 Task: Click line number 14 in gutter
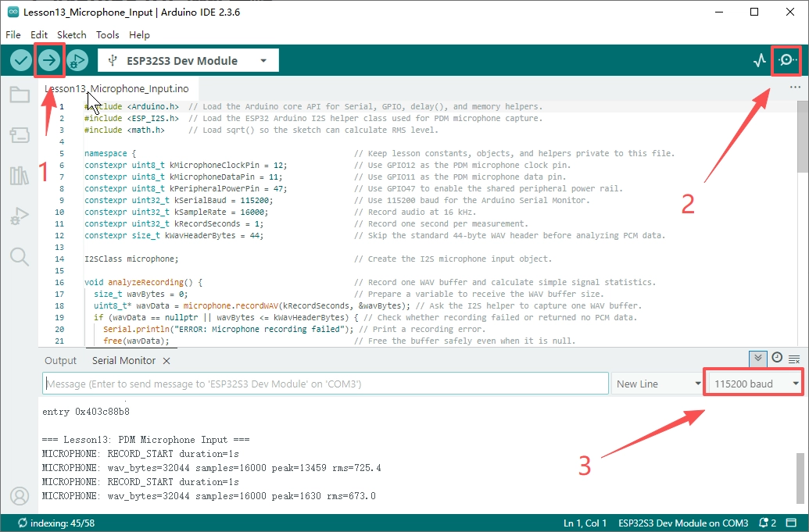60,259
